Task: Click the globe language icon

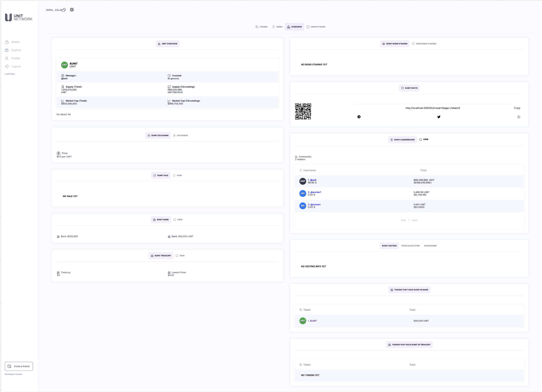Action: tap(72, 10)
